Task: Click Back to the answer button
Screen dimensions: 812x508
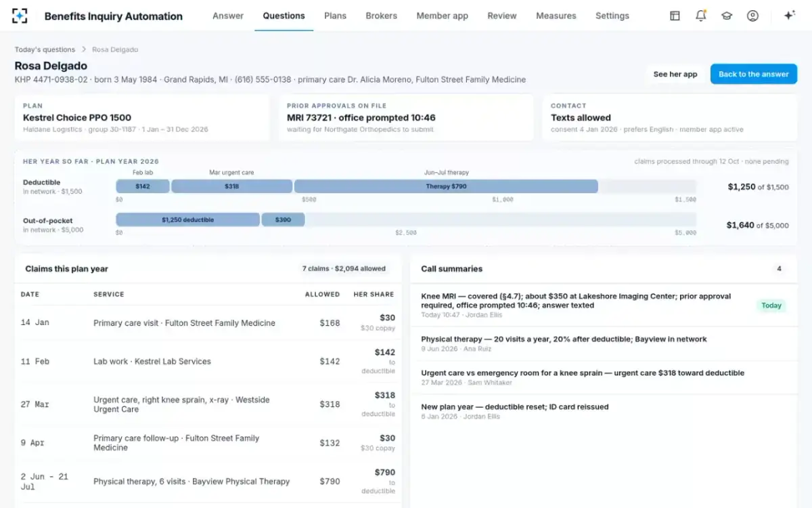Action: (754, 75)
